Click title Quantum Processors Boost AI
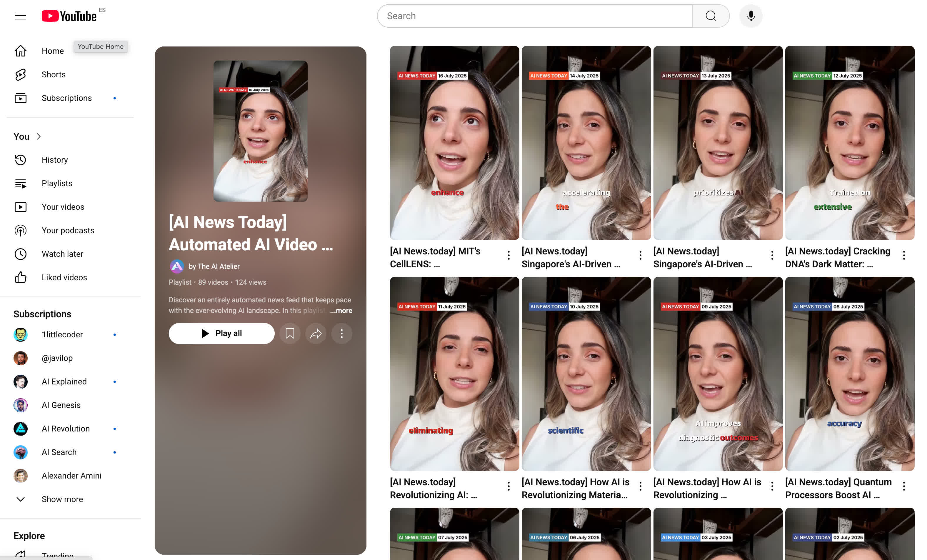927x560 pixels. point(838,489)
